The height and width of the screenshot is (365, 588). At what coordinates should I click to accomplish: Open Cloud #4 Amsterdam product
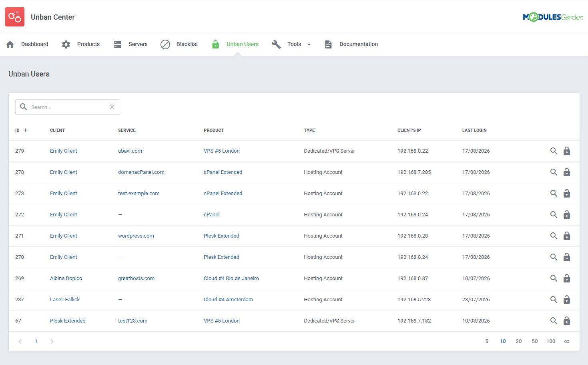[x=229, y=300]
